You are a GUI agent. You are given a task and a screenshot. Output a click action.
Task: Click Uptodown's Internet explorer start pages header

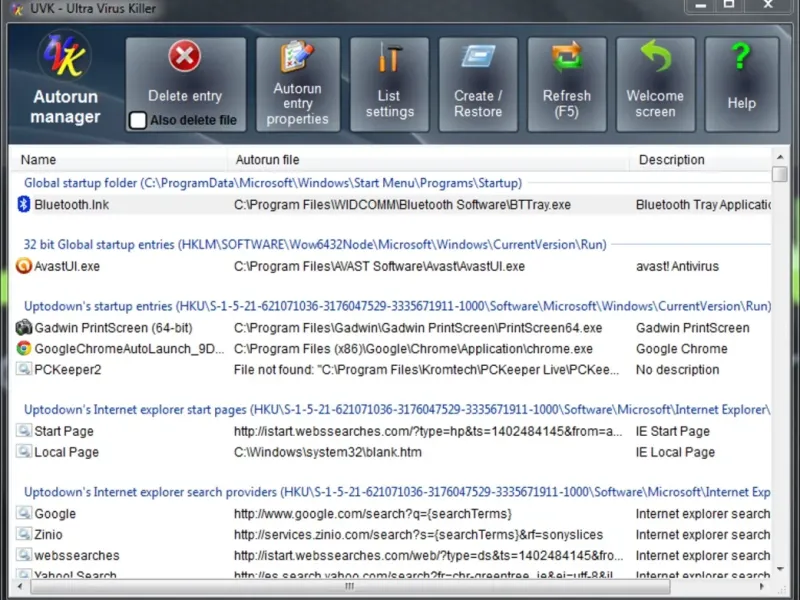397,410
